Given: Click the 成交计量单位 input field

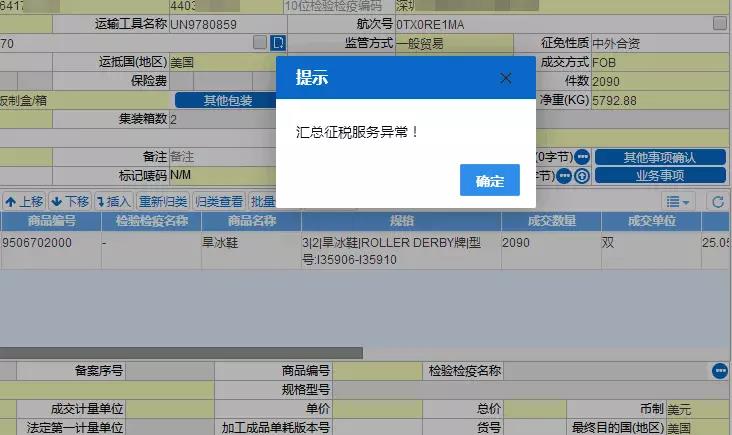Looking at the screenshot, I should [169, 409].
